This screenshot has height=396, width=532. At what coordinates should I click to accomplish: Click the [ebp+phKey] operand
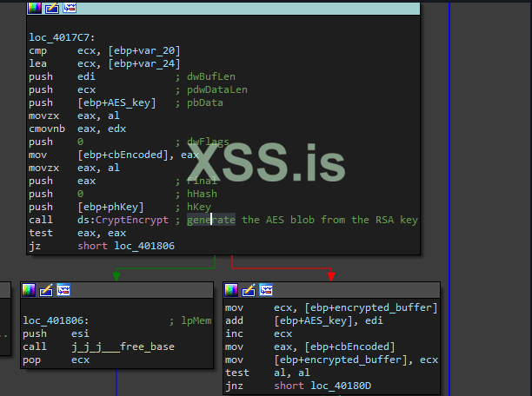click(110, 208)
